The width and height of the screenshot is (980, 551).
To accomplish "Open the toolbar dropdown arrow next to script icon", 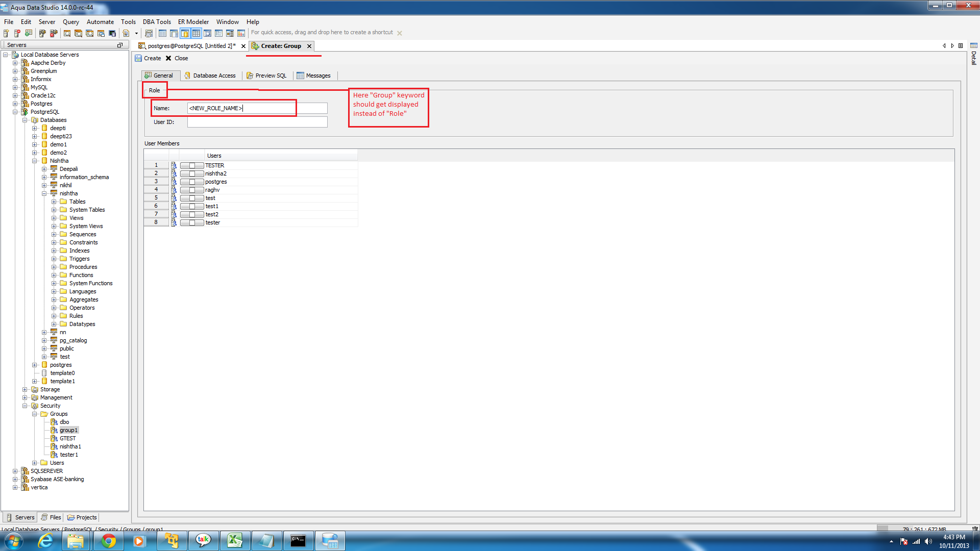I will pos(136,33).
